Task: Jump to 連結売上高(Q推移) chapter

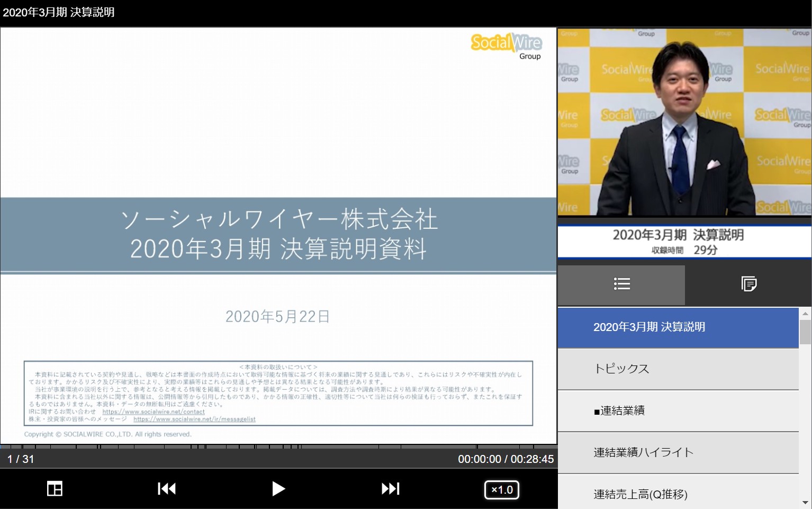Action: (x=678, y=493)
